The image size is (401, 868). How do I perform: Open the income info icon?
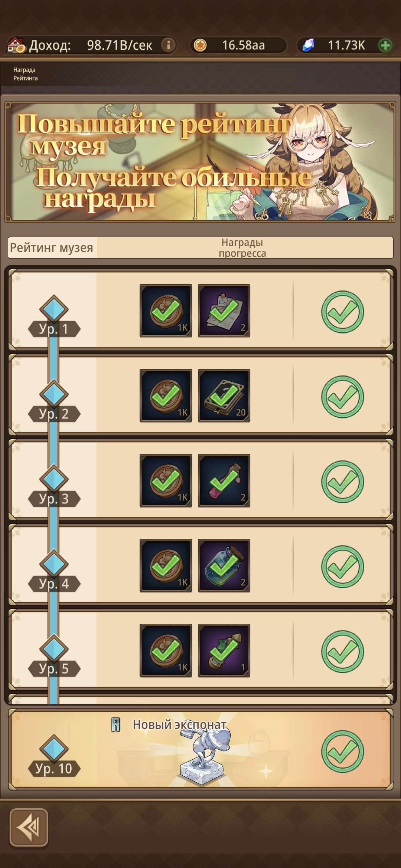[x=169, y=45]
